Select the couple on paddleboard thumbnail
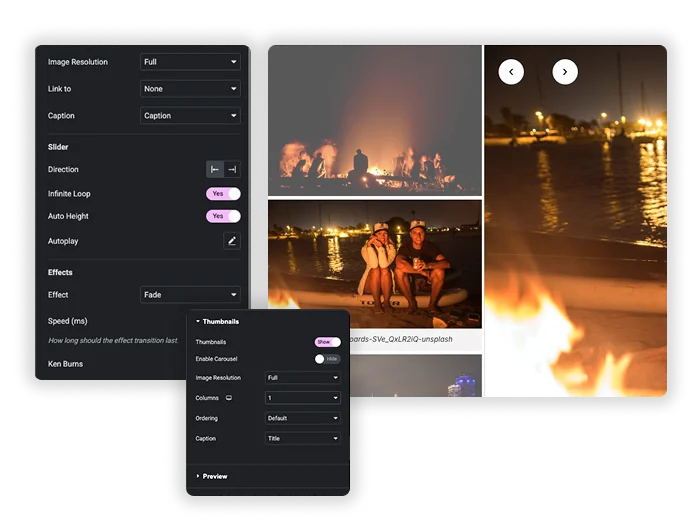700x520 pixels. (375, 264)
